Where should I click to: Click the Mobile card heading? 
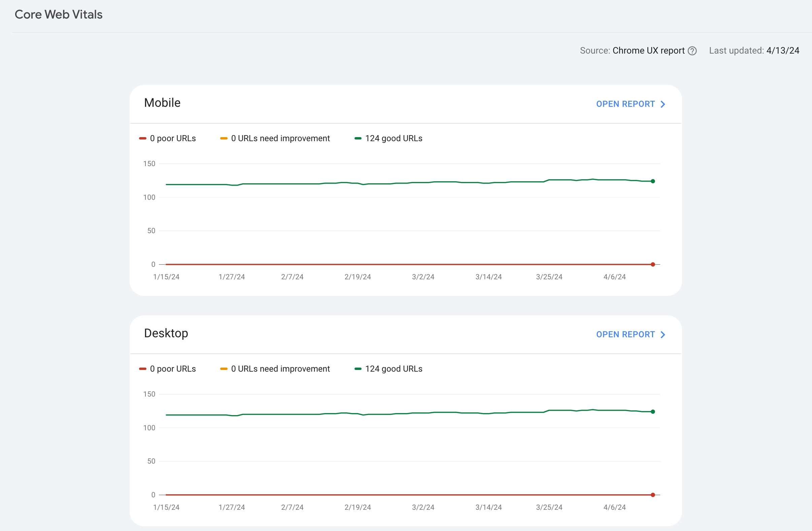coord(162,103)
